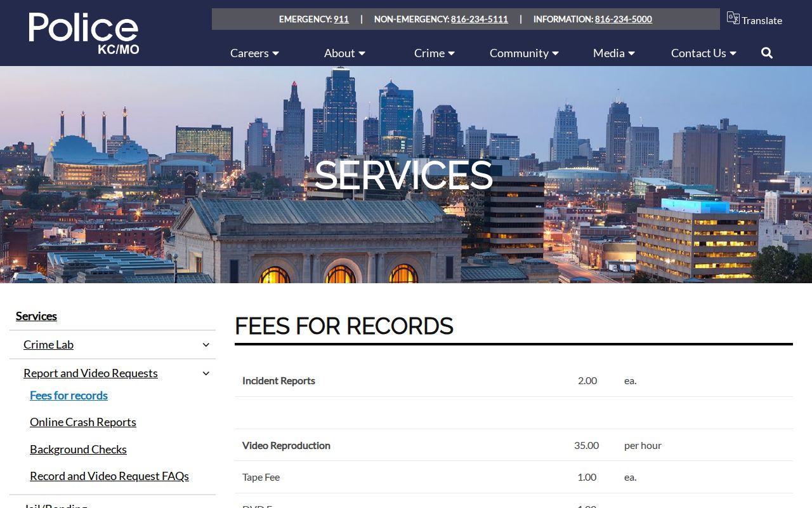Viewport: 812px width, 508px height.
Task: Click the 2.00 fee value
Action: click(x=587, y=381)
